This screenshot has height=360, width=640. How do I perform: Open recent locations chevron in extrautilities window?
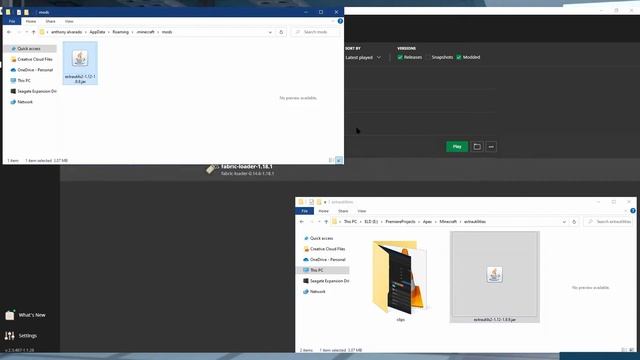pos(319,222)
